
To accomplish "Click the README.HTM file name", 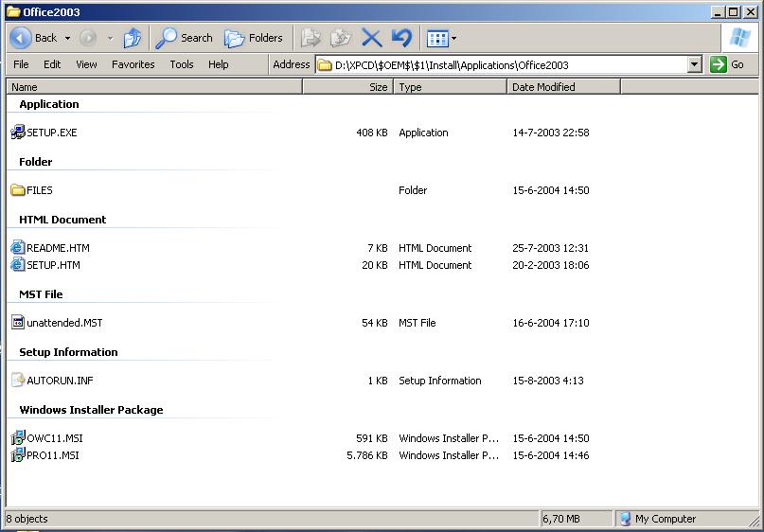I will pos(58,248).
